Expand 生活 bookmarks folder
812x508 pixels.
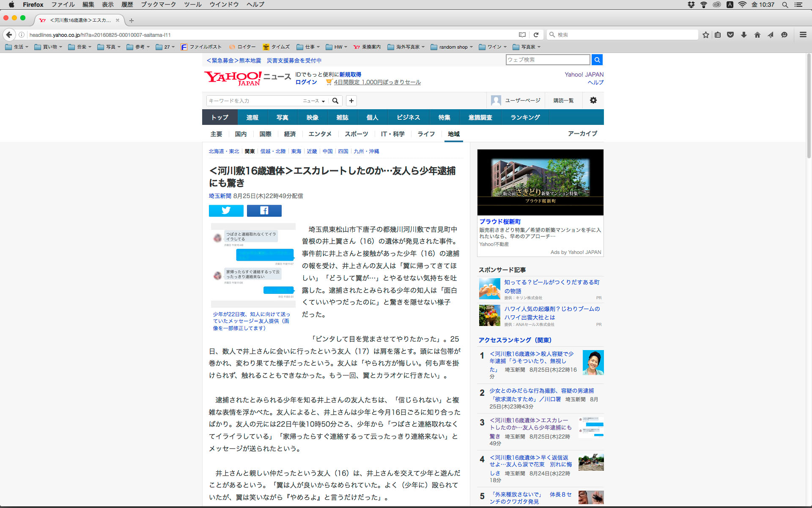coord(17,47)
